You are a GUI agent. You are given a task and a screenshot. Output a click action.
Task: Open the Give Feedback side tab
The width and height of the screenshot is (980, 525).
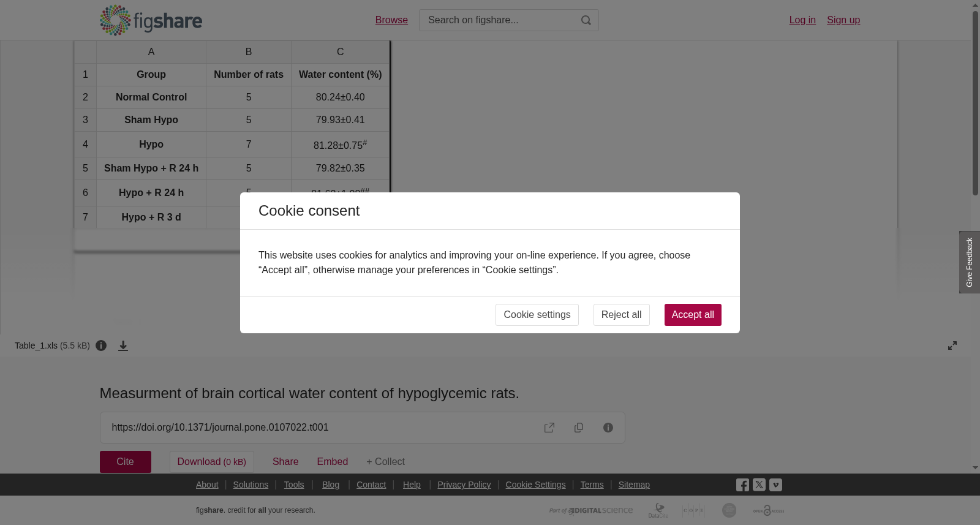click(x=970, y=262)
